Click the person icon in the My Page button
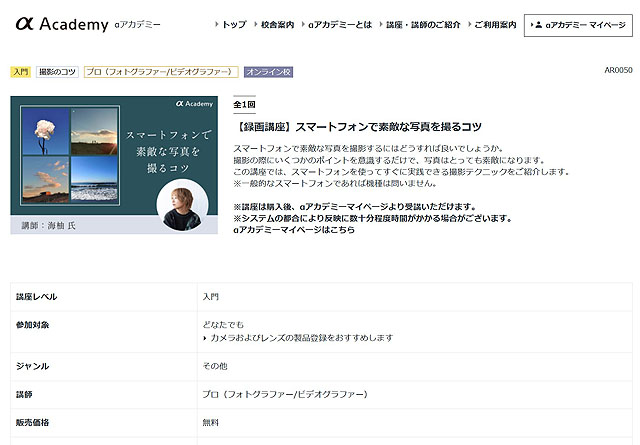The width and height of the screenshot is (640, 445). pos(538,24)
